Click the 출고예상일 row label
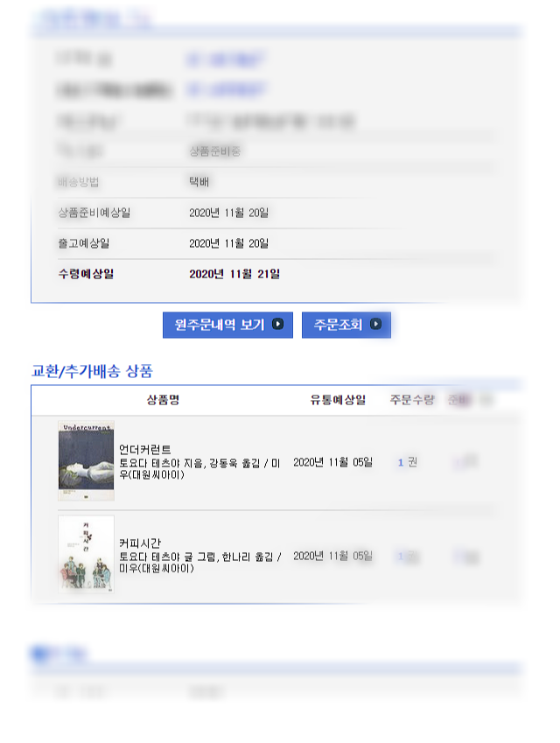The height and width of the screenshot is (743, 560). pos(84,243)
